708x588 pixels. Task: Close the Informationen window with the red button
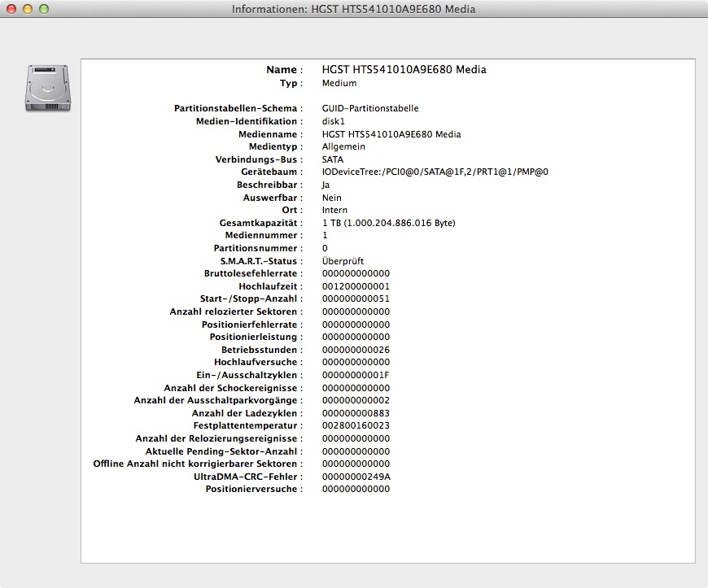point(11,9)
